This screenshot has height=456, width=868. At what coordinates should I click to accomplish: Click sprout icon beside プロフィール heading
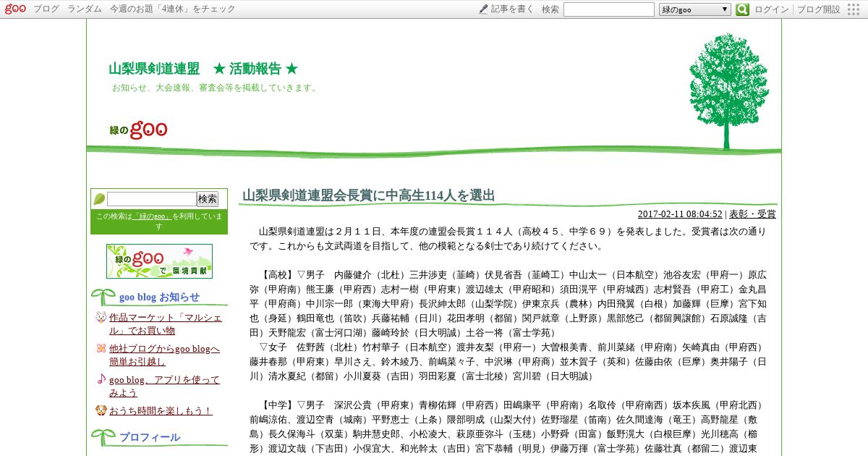(x=103, y=437)
